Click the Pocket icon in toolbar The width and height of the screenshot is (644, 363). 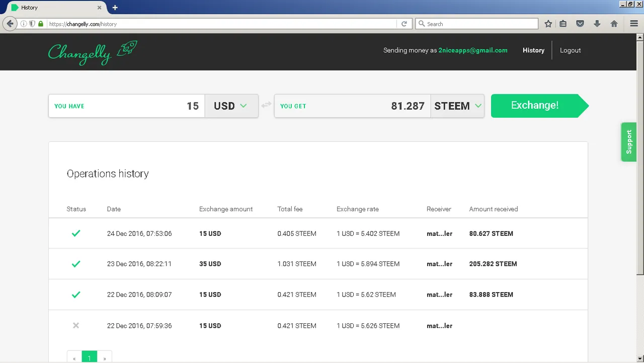click(x=580, y=24)
